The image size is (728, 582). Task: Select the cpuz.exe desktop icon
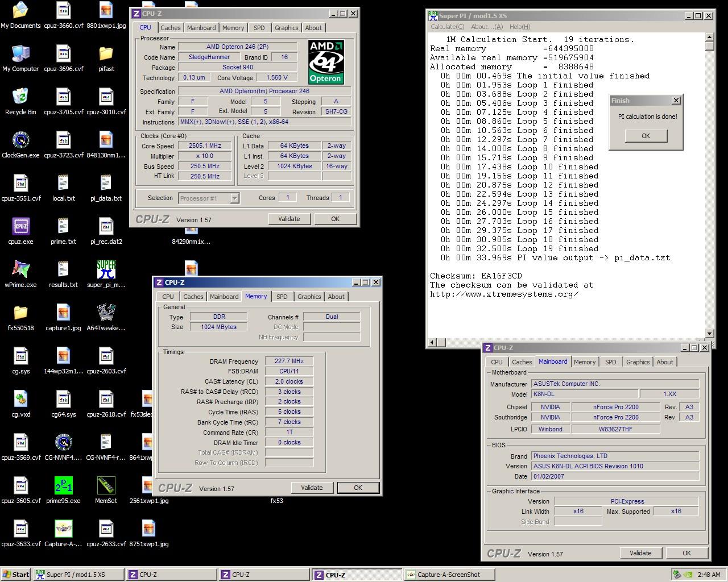[x=20, y=226]
